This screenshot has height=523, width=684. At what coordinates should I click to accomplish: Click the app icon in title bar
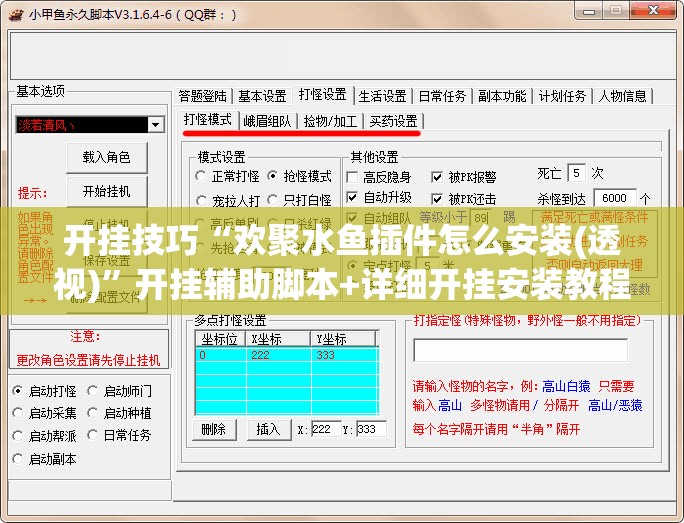tap(16, 14)
